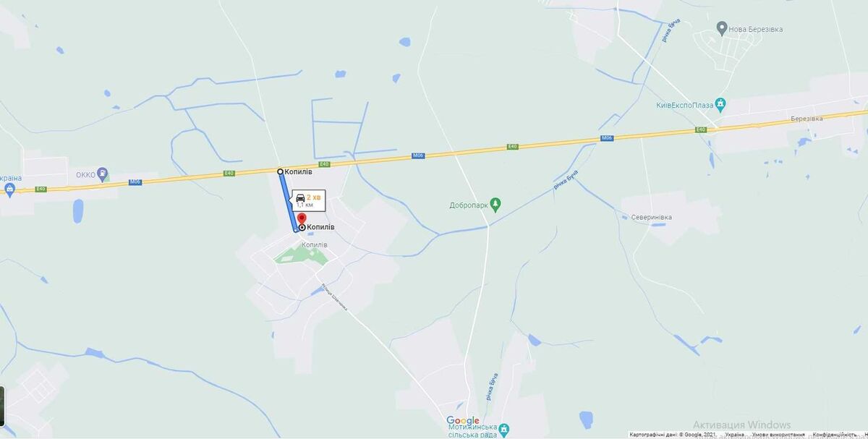Click the Нова Березівка location pin
Screen dimensions: 868x439
click(x=721, y=28)
